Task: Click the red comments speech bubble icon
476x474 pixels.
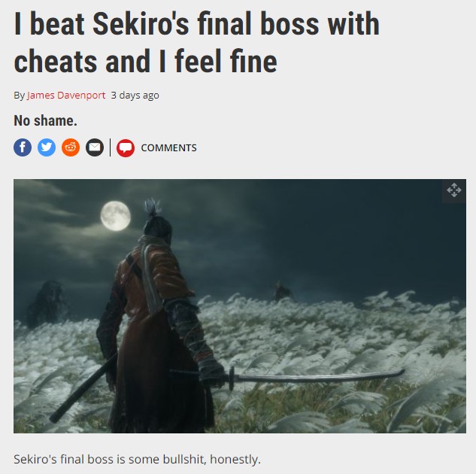Action: [x=126, y=148]
